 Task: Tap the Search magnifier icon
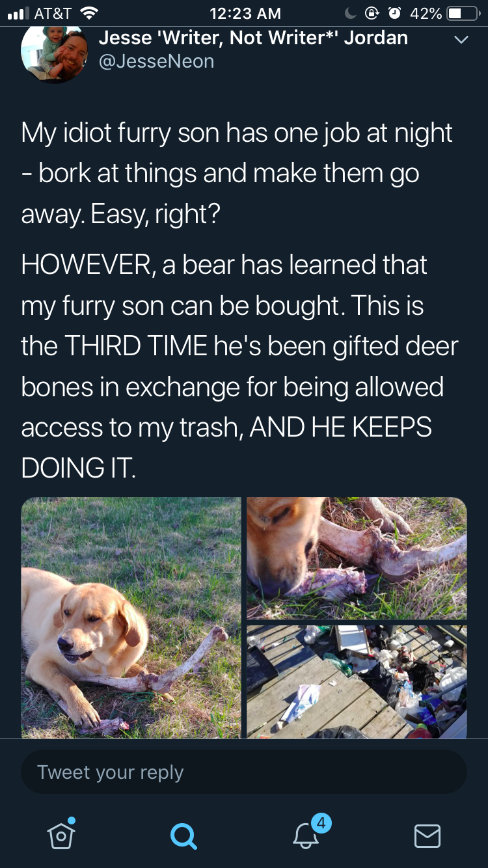(x=183, y=835)
